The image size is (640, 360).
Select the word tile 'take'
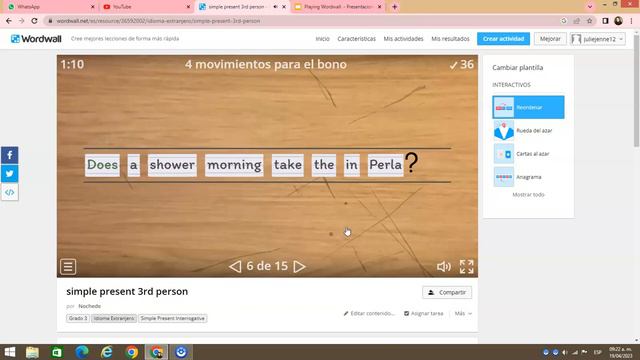pos(288,165)
